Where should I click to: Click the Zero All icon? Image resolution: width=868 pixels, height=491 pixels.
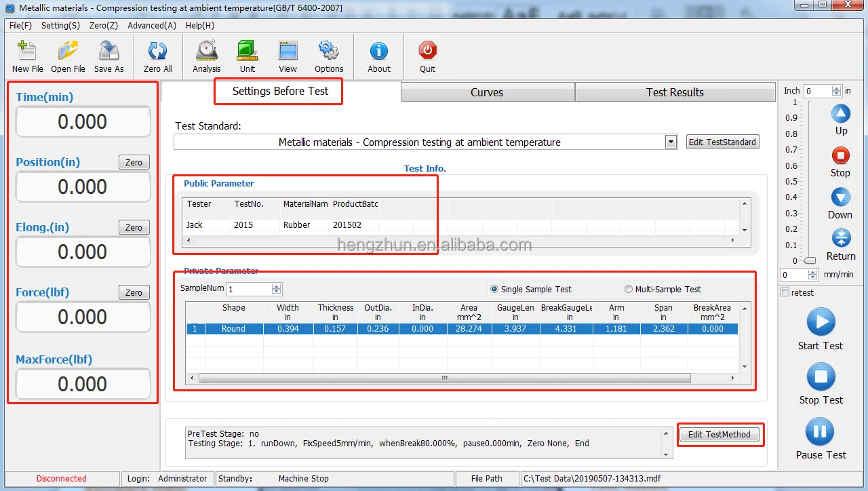[157, 52]
